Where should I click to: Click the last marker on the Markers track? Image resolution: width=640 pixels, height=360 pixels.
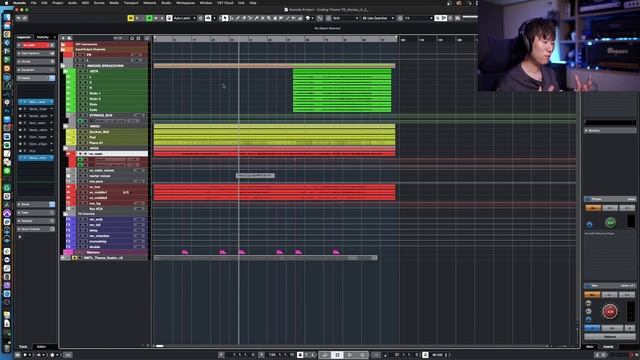pyautogui.click(x=336, y=252)
